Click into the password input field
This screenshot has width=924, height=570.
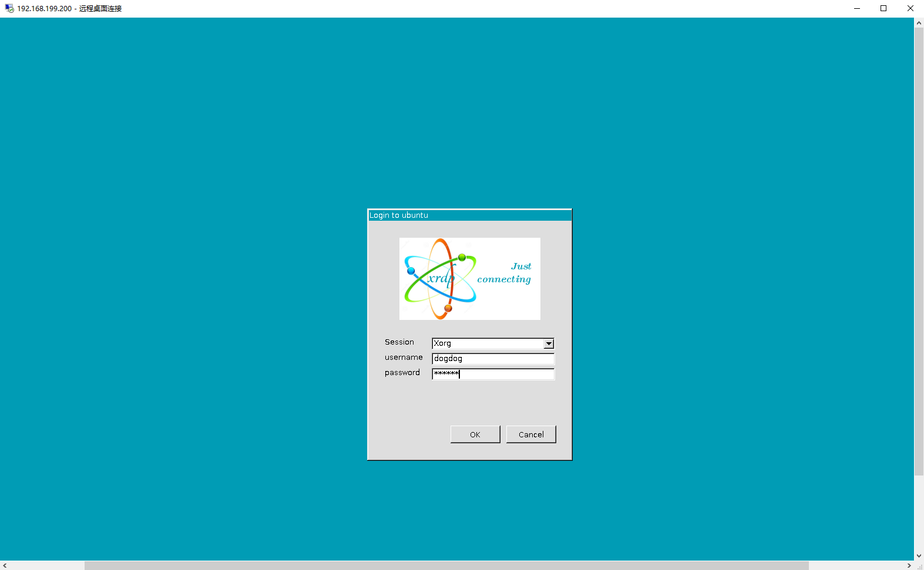click(493, 374)
